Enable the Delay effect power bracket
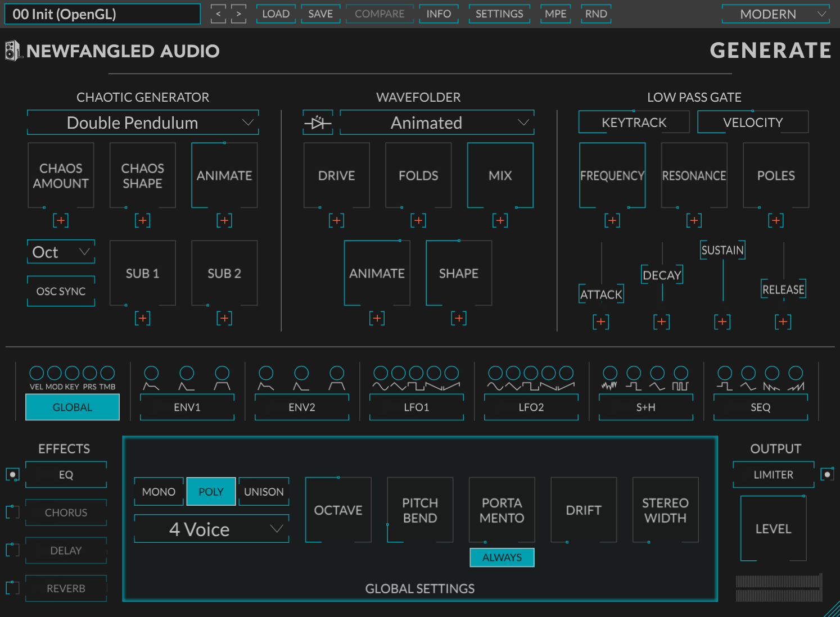Image resolution: width=840 pixels, height=617 pixels. (x=12, y=550)
